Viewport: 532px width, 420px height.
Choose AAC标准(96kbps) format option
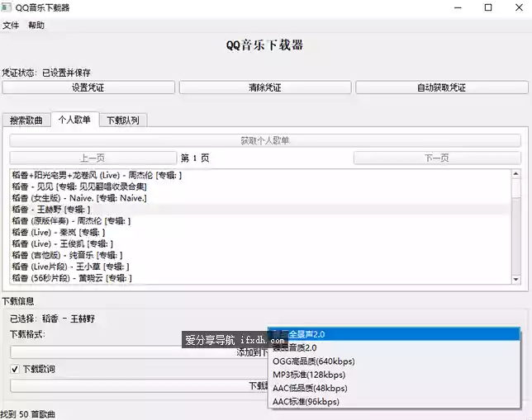[x=394, y=402]
